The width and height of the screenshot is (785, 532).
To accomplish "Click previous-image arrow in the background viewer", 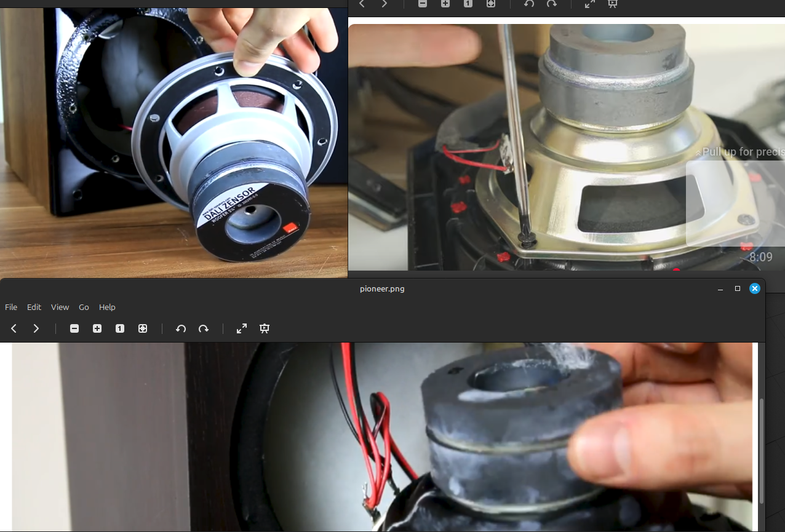I will click(362, 4).
